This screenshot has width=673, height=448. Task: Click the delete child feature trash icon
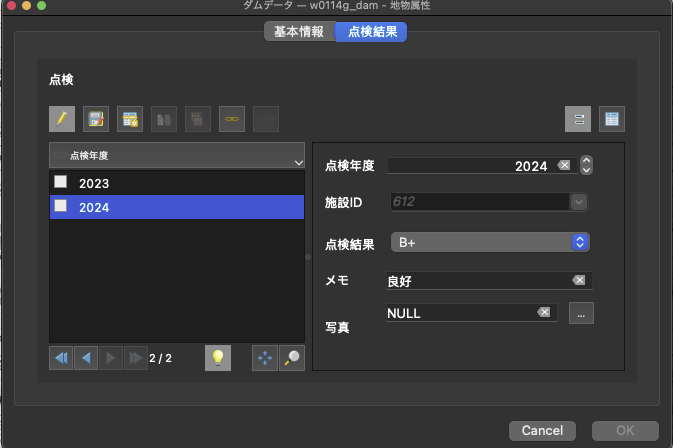coord(198,119)
